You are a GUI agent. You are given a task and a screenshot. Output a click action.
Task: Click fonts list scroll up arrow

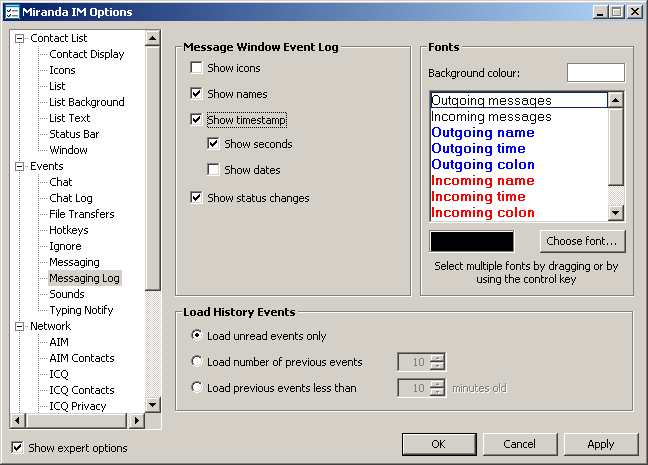click(616, 100)
